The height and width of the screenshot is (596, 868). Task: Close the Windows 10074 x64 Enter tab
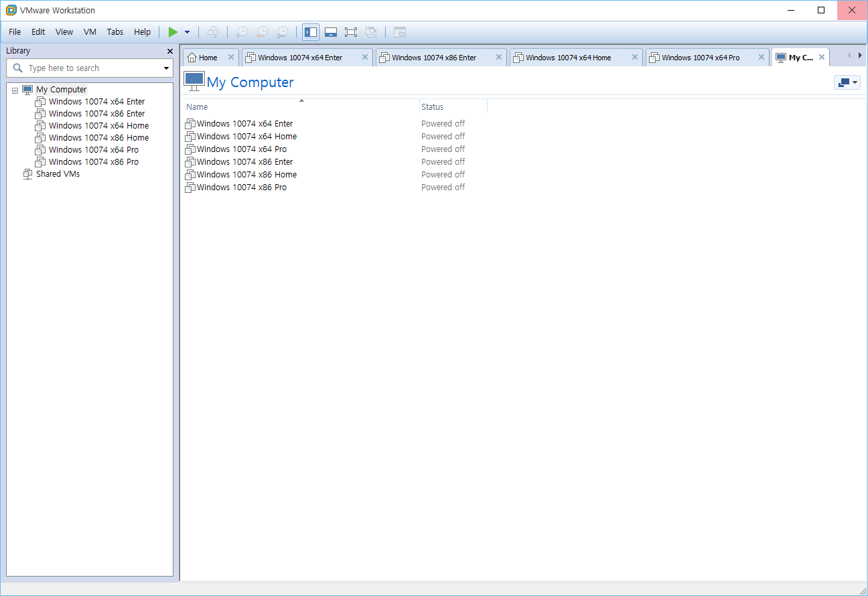(365, 58)
